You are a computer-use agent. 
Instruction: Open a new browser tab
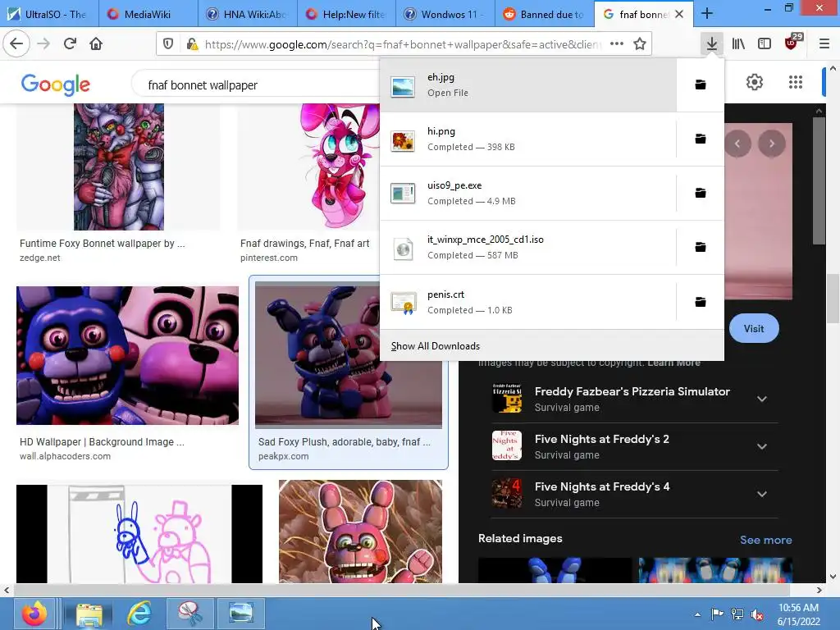(x=707, y=14)
